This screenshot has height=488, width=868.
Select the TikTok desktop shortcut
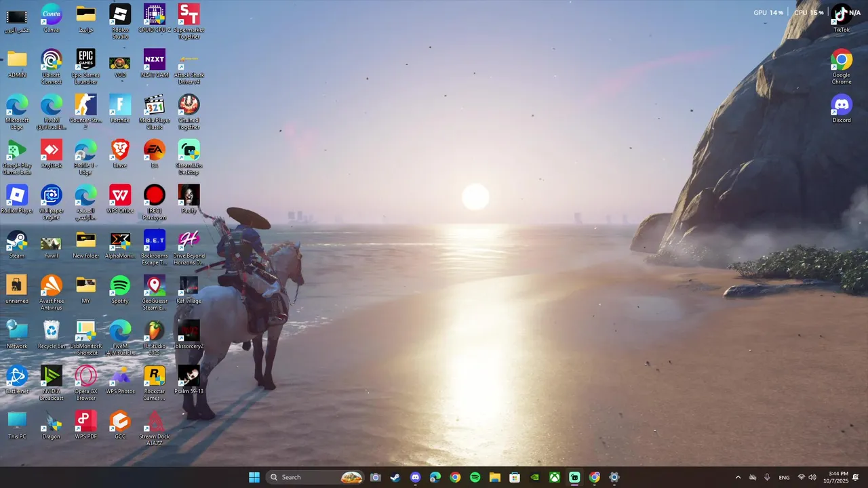(x=842, y=18)
